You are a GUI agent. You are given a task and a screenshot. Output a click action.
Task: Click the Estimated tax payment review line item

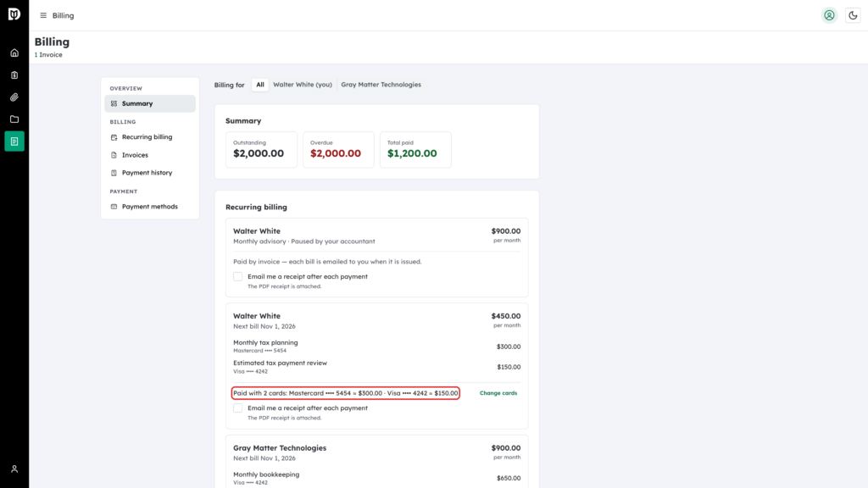coord(376,367)
